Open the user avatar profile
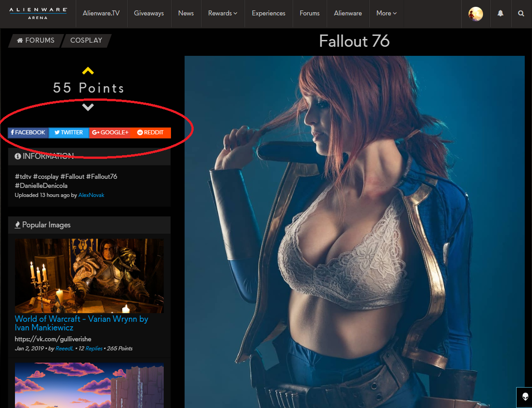Screen dimensions: 532x408 [x=476, y=14]
